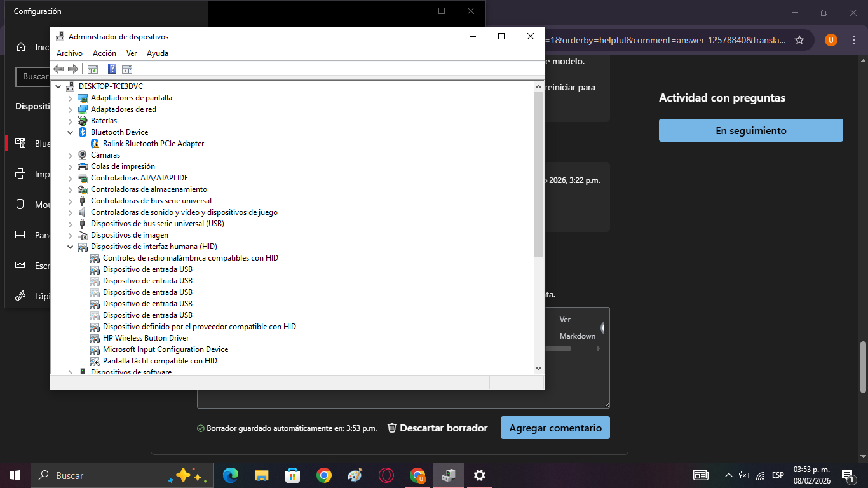Click the device tree scrollbar down arrow
This screenshot has width=868, height=488.
[539, 368]
